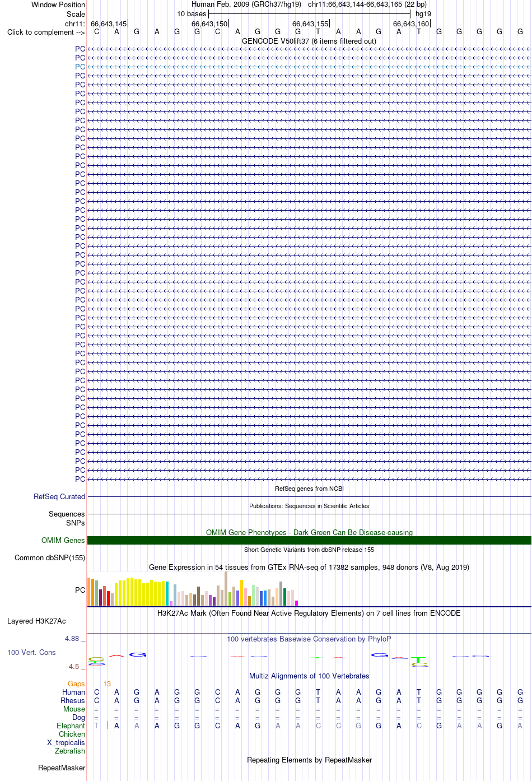
Task: Click the magenta bar in GTEx expression chart
Action: click(x=296, y=603)
